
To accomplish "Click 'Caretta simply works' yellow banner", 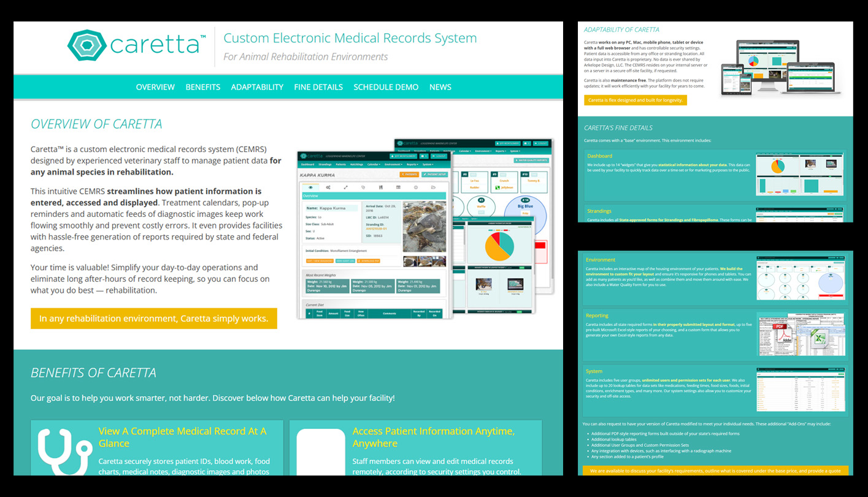I will coord(154,319).
